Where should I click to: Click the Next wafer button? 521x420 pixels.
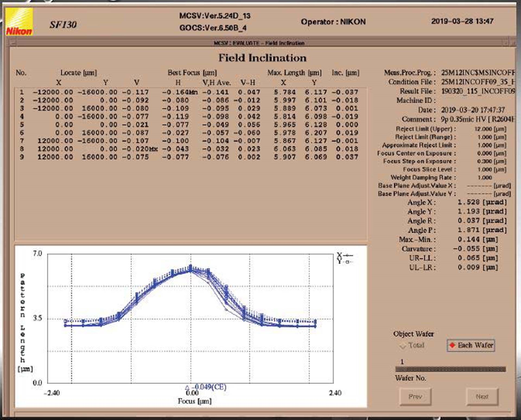(482, 397)
